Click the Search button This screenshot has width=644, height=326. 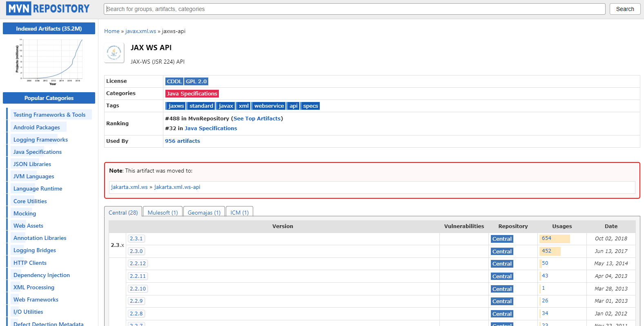625,9
